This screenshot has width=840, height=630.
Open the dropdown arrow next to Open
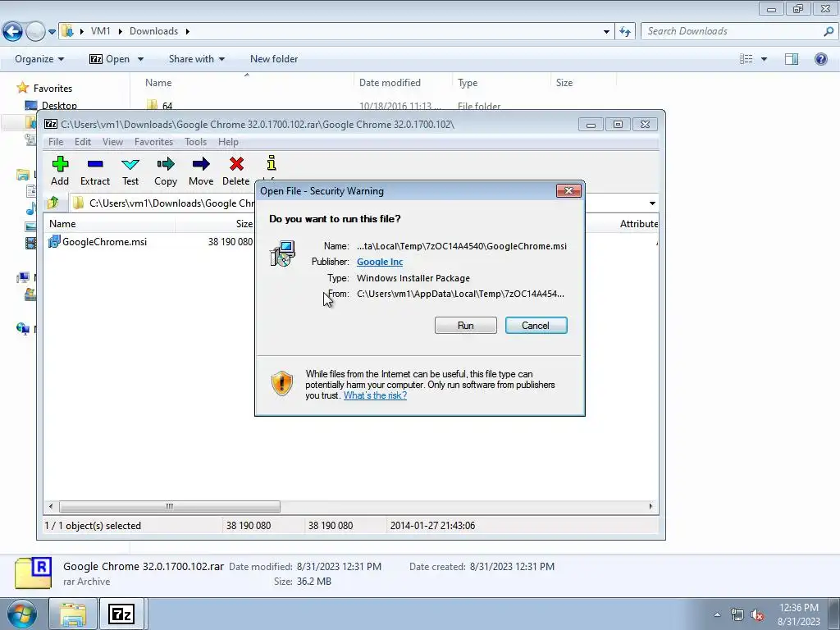point(140,59)
